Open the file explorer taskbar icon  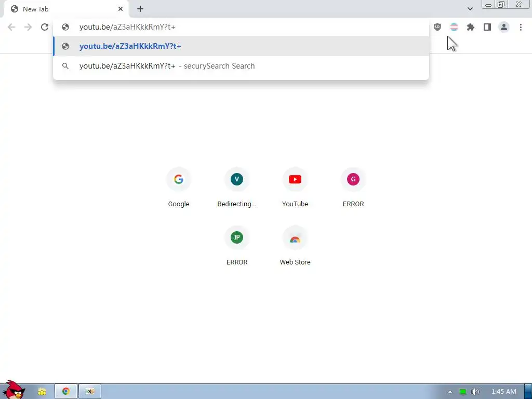click(x=42, y=392)
